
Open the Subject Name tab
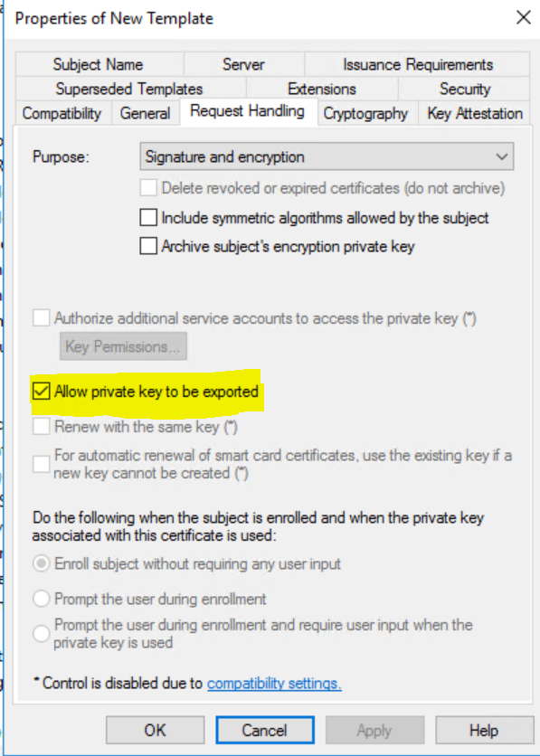click(99, 64)
